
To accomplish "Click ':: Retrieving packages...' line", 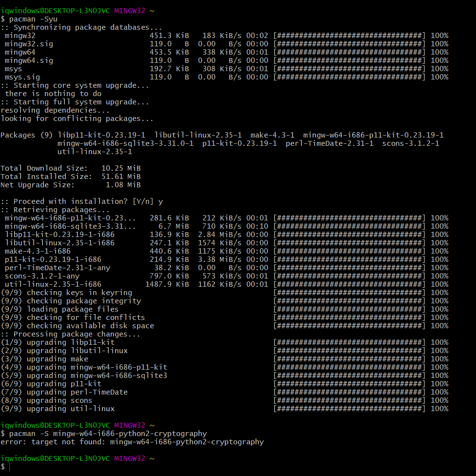I will point(55,210).
